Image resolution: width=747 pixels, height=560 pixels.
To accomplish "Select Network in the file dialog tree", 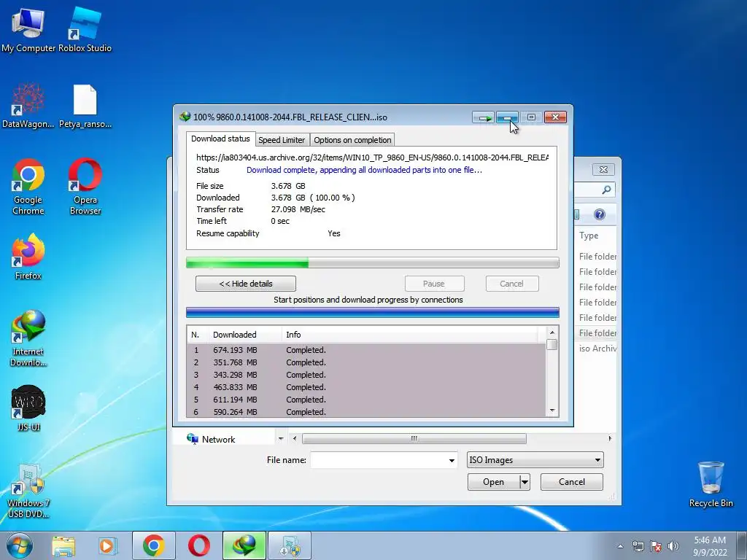I will pyautogui.click(x=212, y=439).
